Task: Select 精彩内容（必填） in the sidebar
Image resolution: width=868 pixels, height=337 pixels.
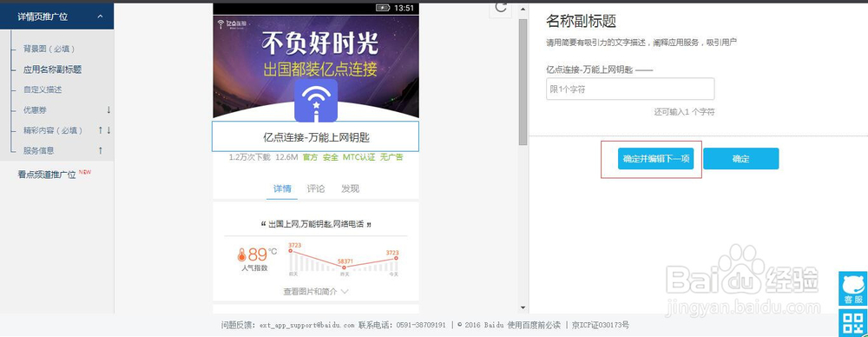Action: pos(53,131)
